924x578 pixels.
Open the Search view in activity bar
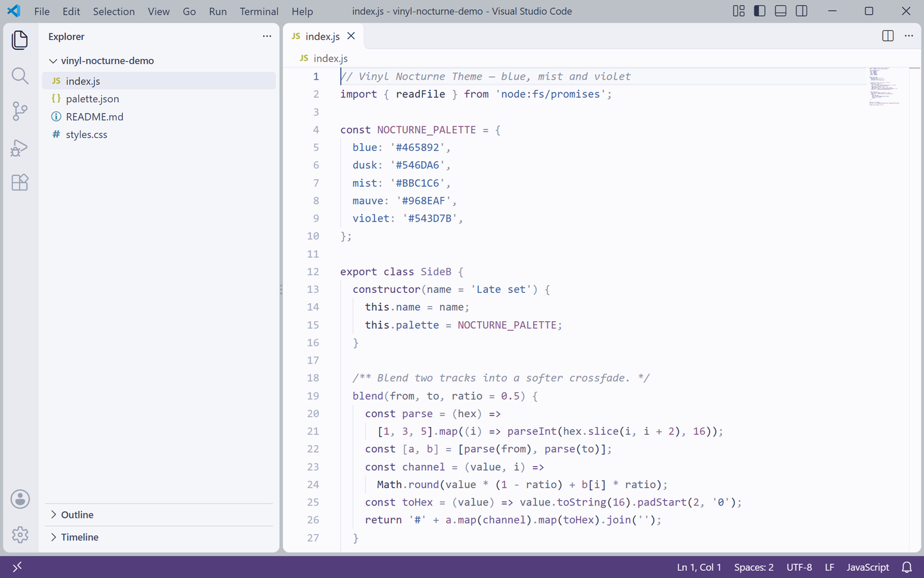20,76
